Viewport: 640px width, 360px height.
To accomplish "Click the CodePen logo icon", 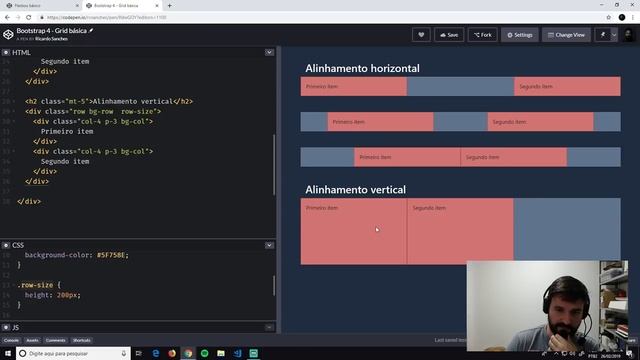I will (x=8, y=35).
